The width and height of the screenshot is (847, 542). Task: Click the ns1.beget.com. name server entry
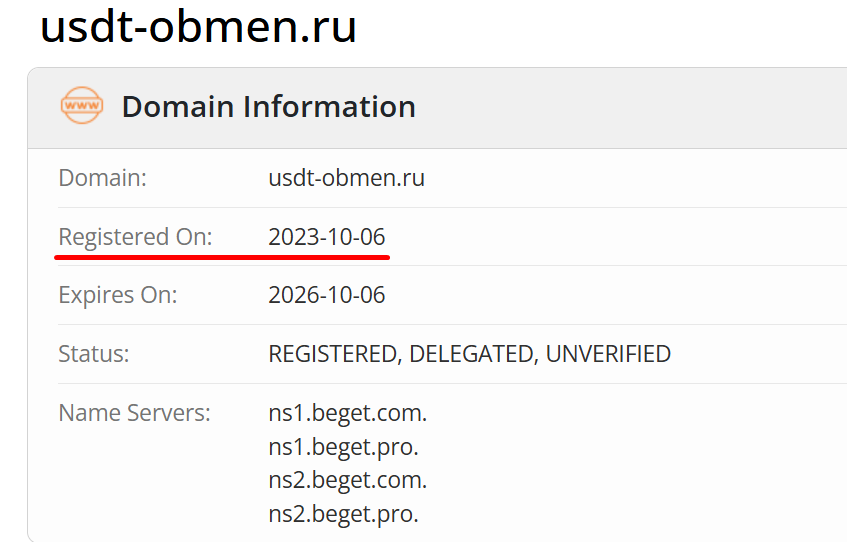[347, 412]
